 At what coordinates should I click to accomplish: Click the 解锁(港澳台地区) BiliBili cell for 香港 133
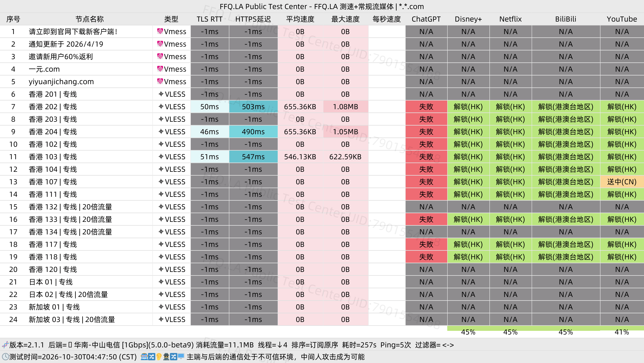pos(566,219)
